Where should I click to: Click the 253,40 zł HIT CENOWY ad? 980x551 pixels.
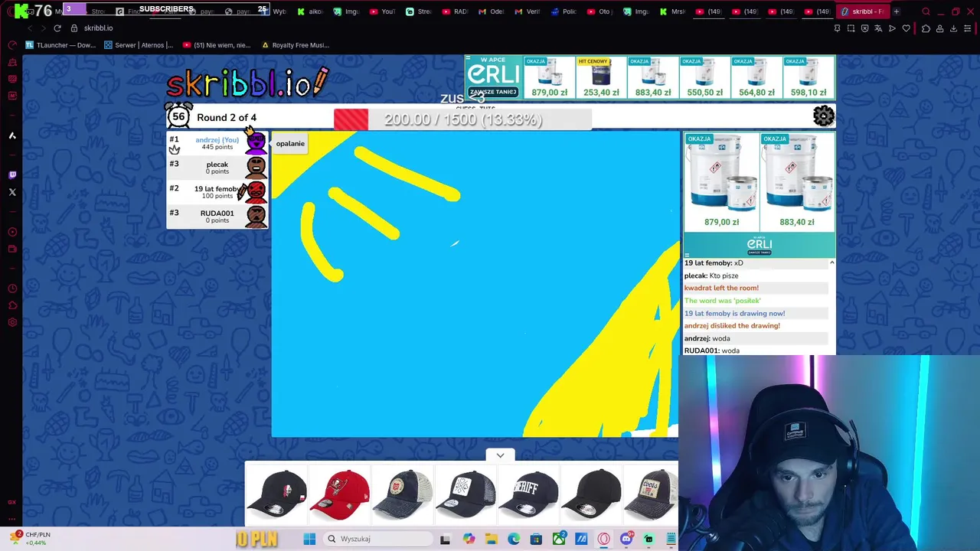[x=601, y=77]
